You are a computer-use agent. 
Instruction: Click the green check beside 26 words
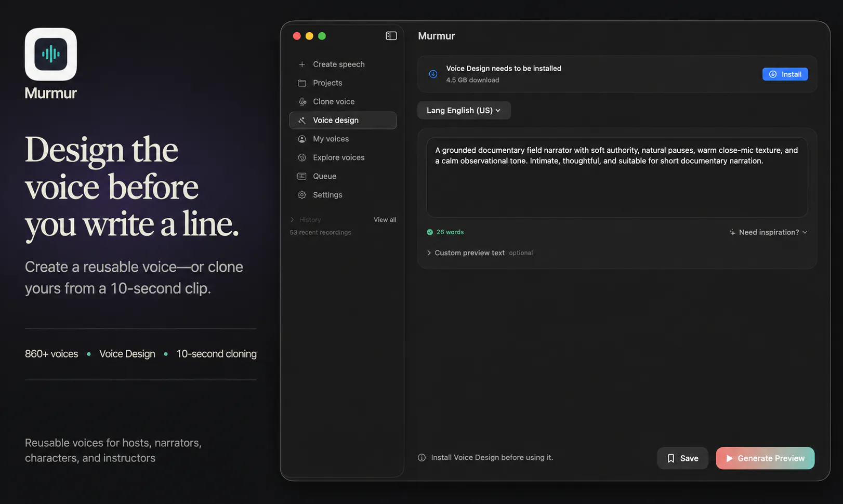[430, 232]
